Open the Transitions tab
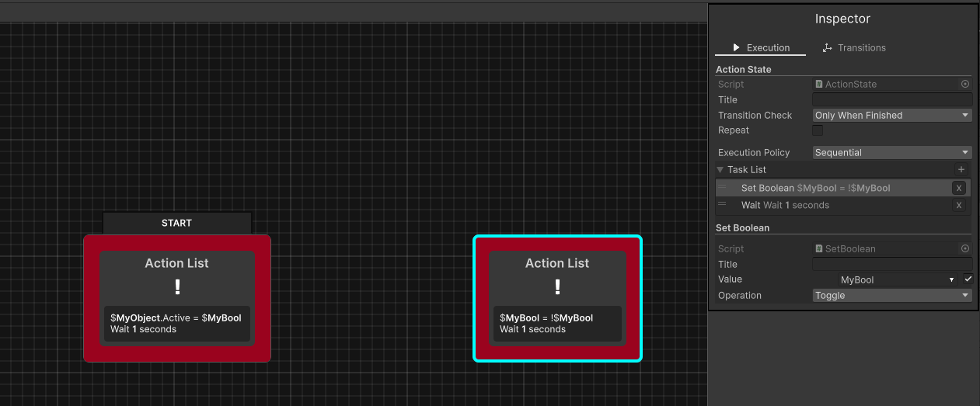The width and height of the screenshot is (980, 406). click(x=853, y=48)
